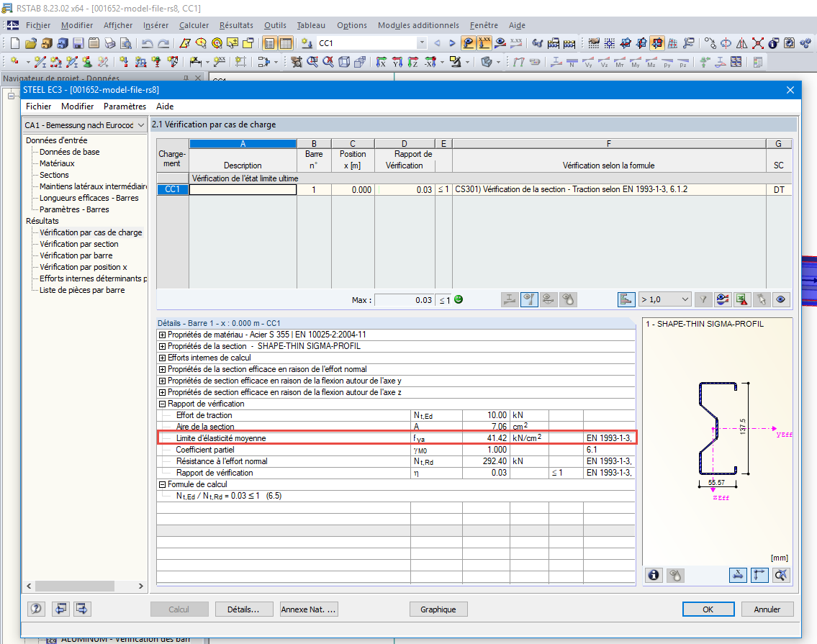Collapse the Rapport de vérification section
The height and width of the screenshot is (644, 817).
[162, 404]
